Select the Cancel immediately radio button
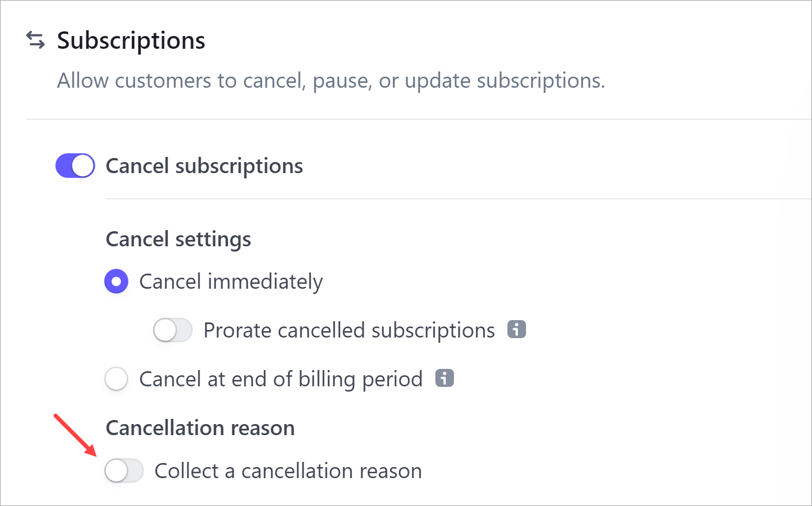Image resolution: width=812 pixels, height=506 pixels. click(116, 282)
